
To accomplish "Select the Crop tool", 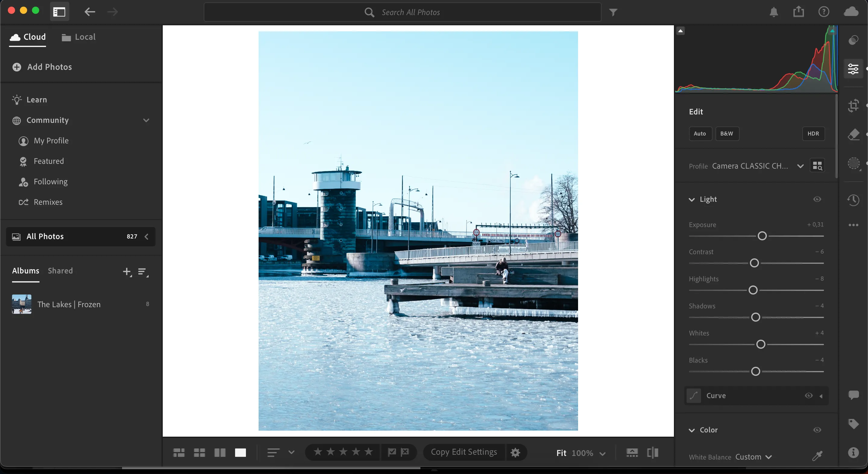I will (x=854, y=105).
